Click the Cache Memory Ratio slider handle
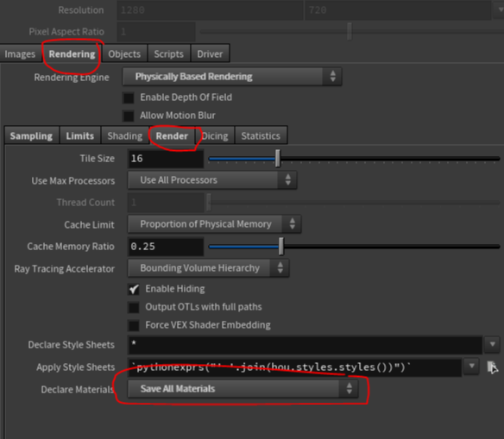504x439 pixels. click(x=281, y=247)
